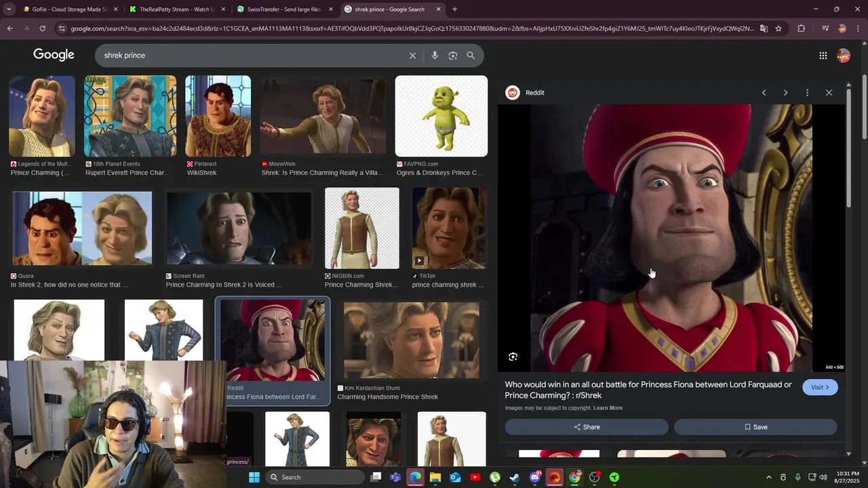Open the Google apps grid

tap(823, 56)
